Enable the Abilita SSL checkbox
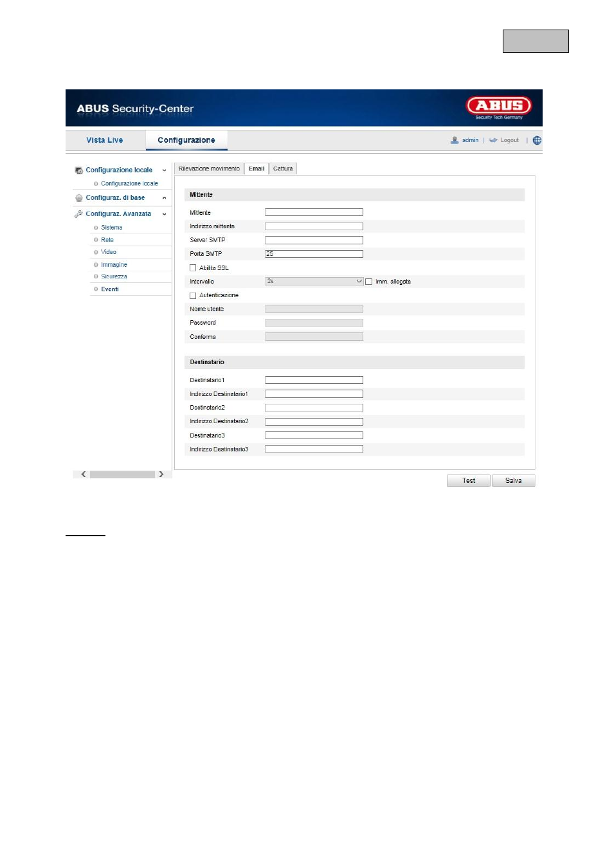The width and height of the screenshot is (614, 868). (x=193, y=268)
